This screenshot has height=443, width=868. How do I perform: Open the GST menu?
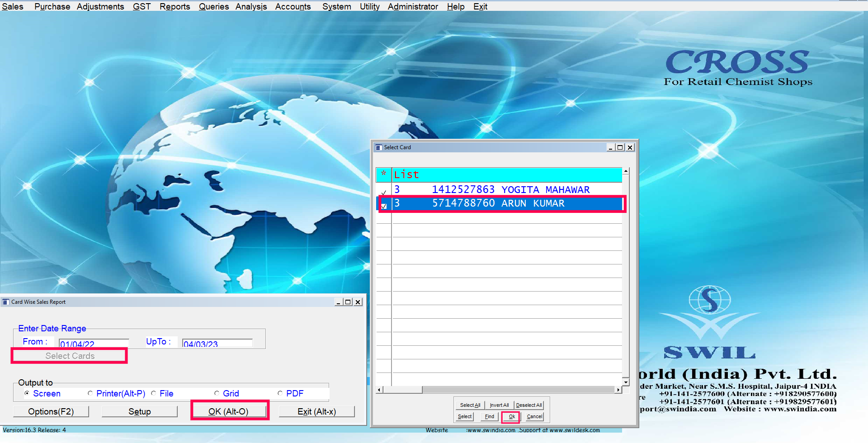click(142, 6)
